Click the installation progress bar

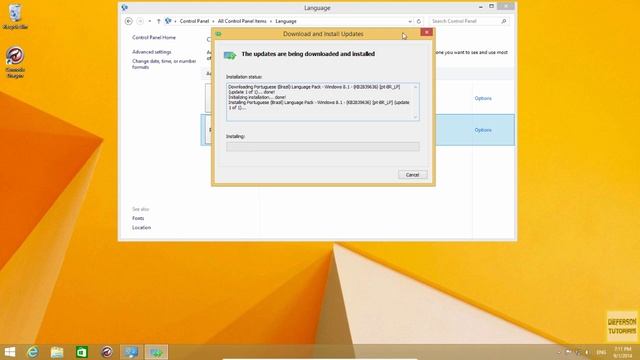pos(322,147)
